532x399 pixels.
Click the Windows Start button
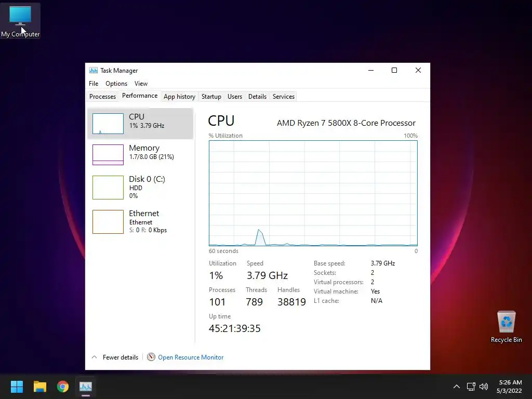[17, 387]
